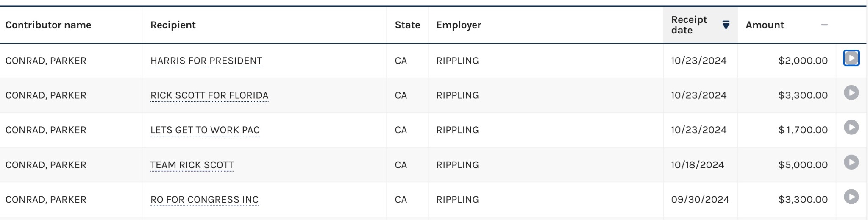Click the Amount column header
868x220 pixels.
(x=765, y=25)
